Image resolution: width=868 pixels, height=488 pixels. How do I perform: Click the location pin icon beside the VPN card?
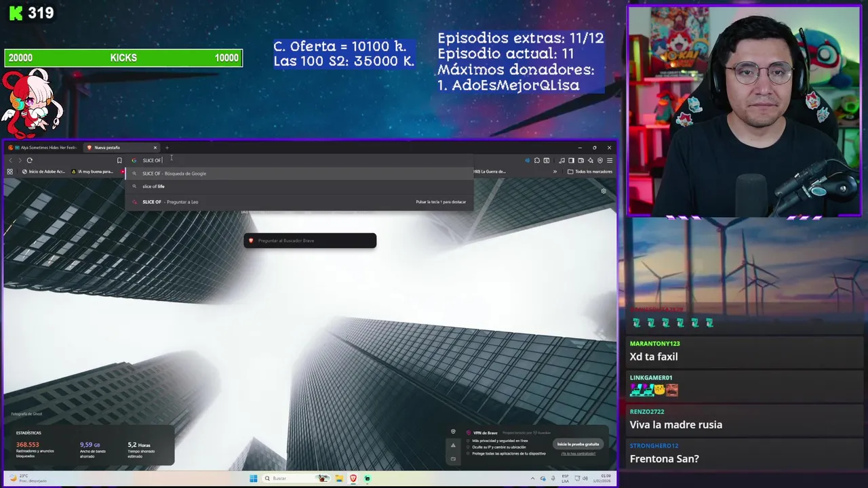point(453,432)
